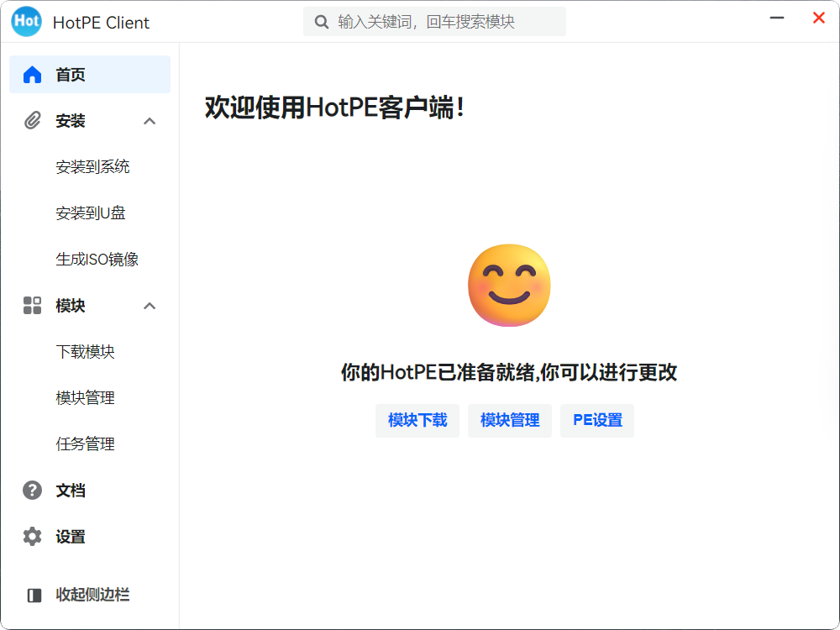This screenshot has height=630, width=840.
Task: Open 安装到系统 page
Action: (92, 167)
